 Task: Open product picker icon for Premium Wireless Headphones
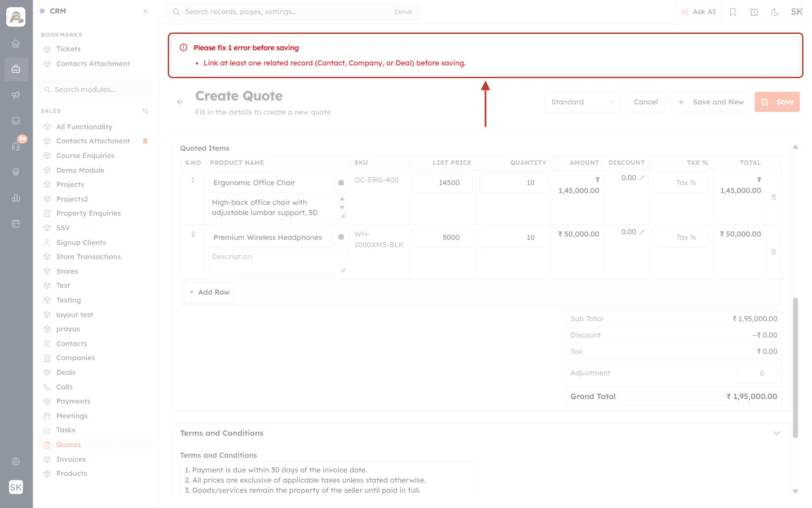[341, 237]
